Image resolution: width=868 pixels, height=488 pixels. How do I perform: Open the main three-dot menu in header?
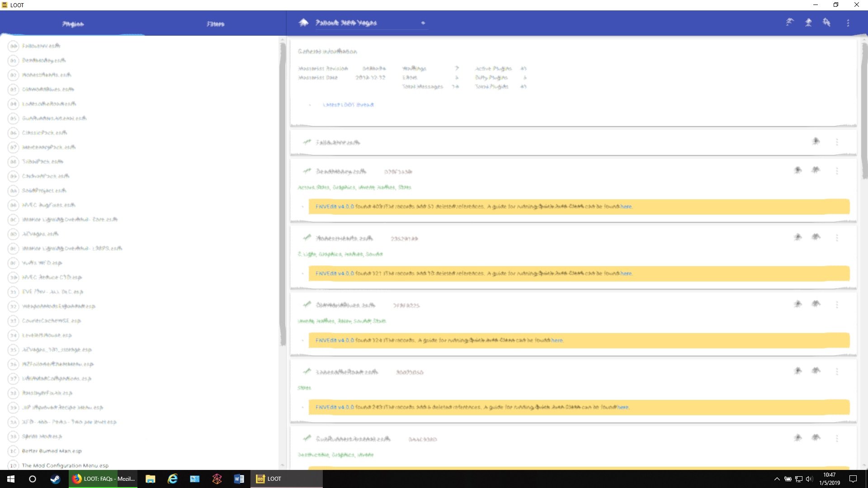click(x=848, y=23)
